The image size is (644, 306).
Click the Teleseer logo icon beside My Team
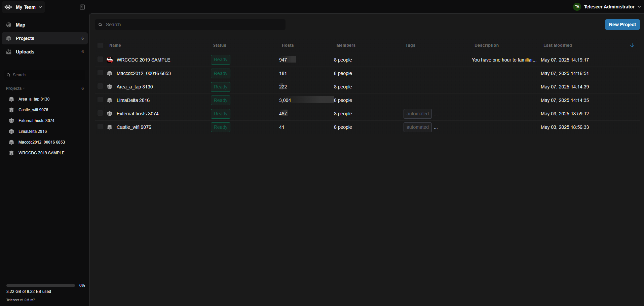tap(8, 7)
